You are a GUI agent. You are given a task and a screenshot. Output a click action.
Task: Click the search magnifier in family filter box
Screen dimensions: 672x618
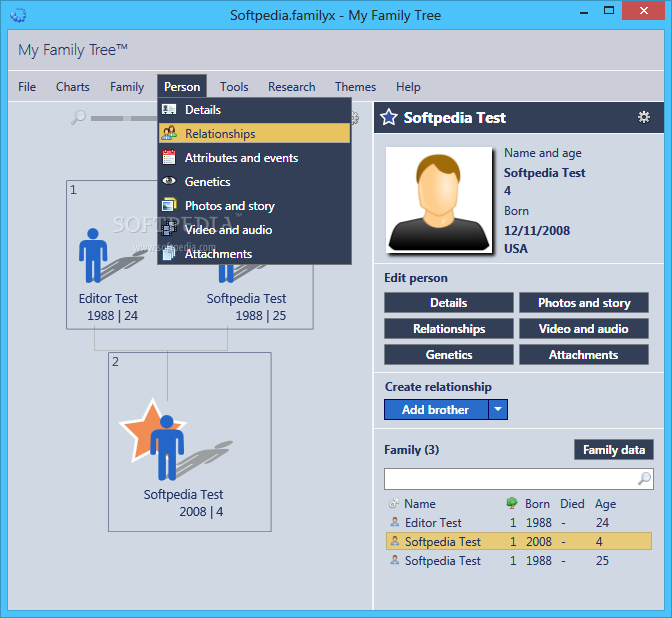click(644, 478)
